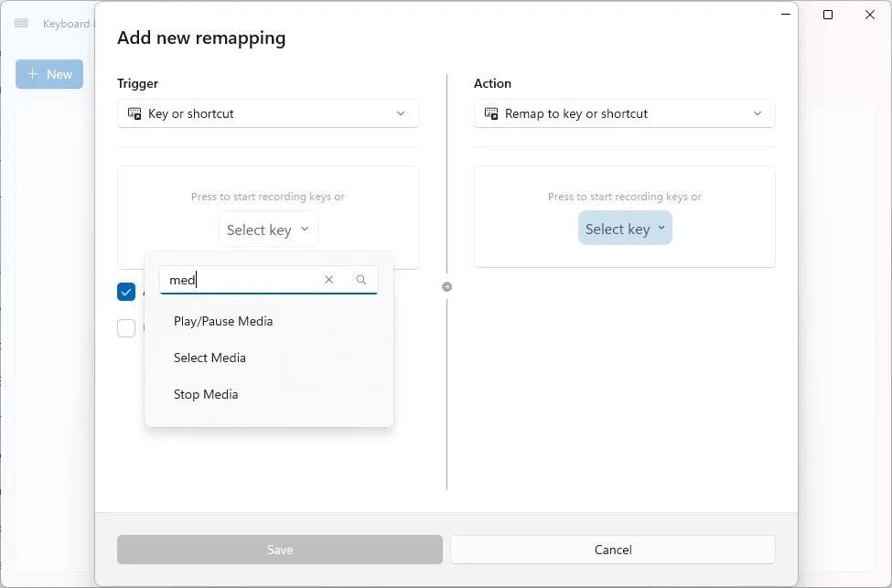Open the 'Remap to key or shortcut' dropdown

click(x=625, y=113)
